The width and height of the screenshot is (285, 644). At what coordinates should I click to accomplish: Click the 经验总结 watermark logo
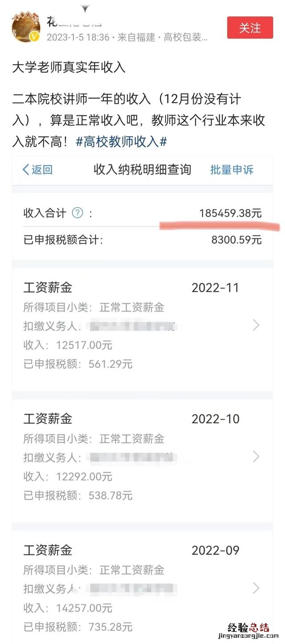(x=249, y=628)
